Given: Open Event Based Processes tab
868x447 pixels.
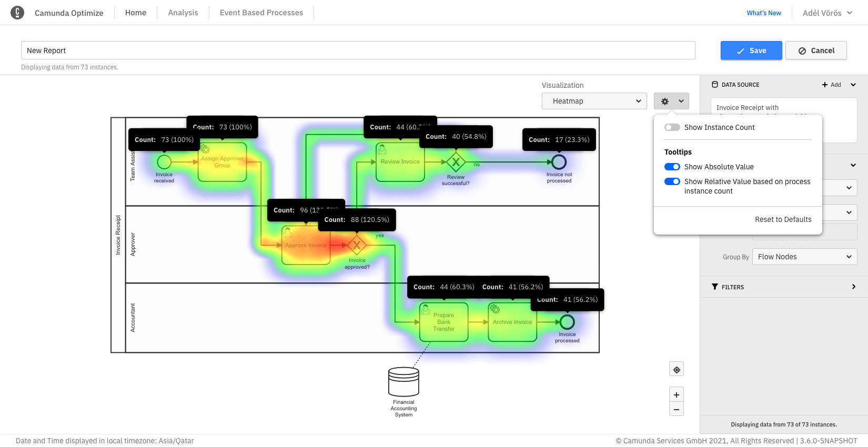Looking at the screenshot, I should (261, 13).
